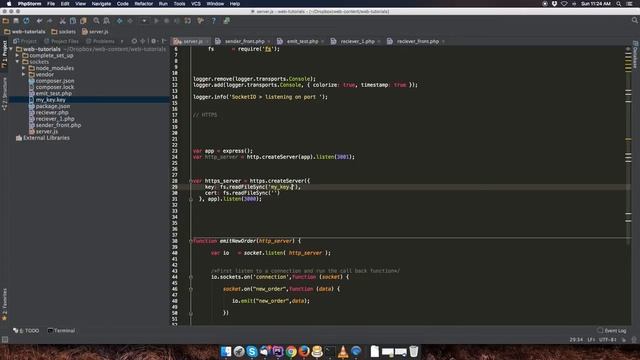Select composer.json in project tree
Viewport: 640px width, 360px height.
(x=51, y=81)
